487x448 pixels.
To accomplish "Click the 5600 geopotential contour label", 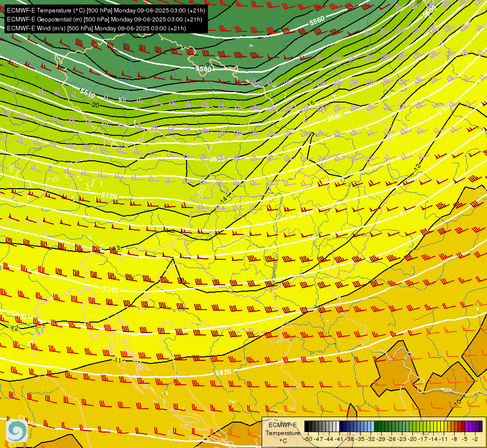I will [x=429, y=11].
